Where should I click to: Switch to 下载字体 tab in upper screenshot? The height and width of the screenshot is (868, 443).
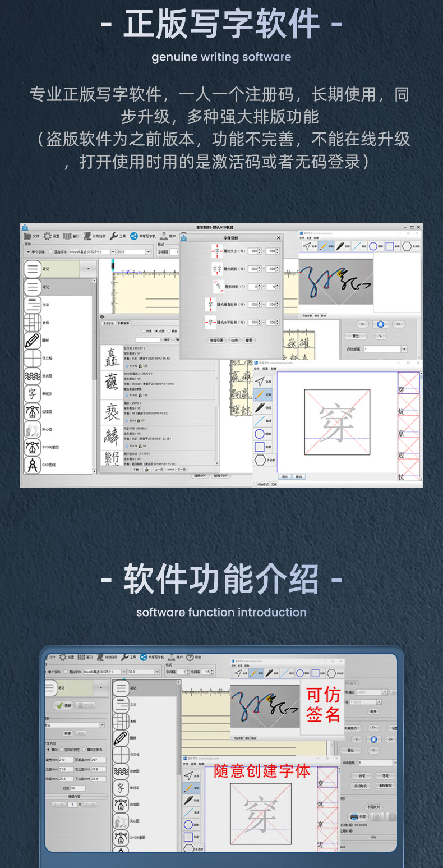pyautogui.click(x=123, y=323)
